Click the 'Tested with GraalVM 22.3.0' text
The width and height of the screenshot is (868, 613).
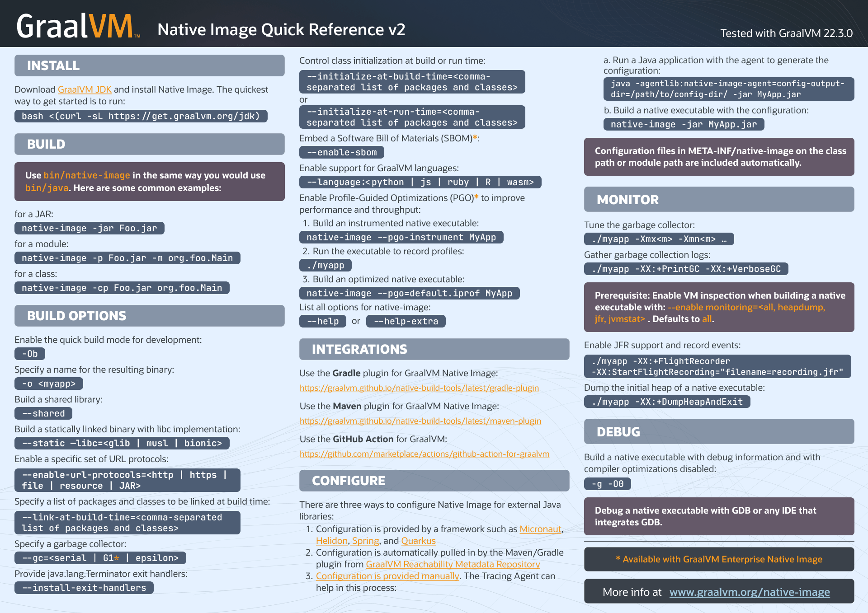coord(787,33)
